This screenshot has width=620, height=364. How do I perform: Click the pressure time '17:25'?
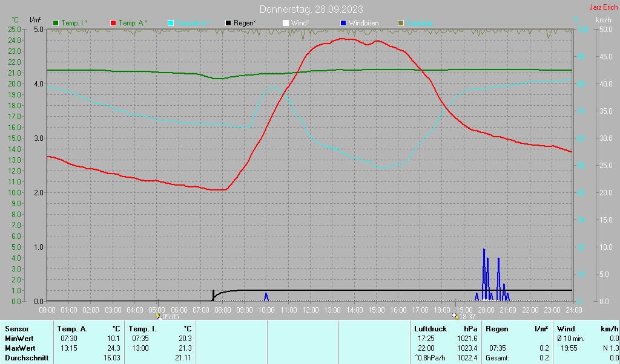click(x=426, y=339)
